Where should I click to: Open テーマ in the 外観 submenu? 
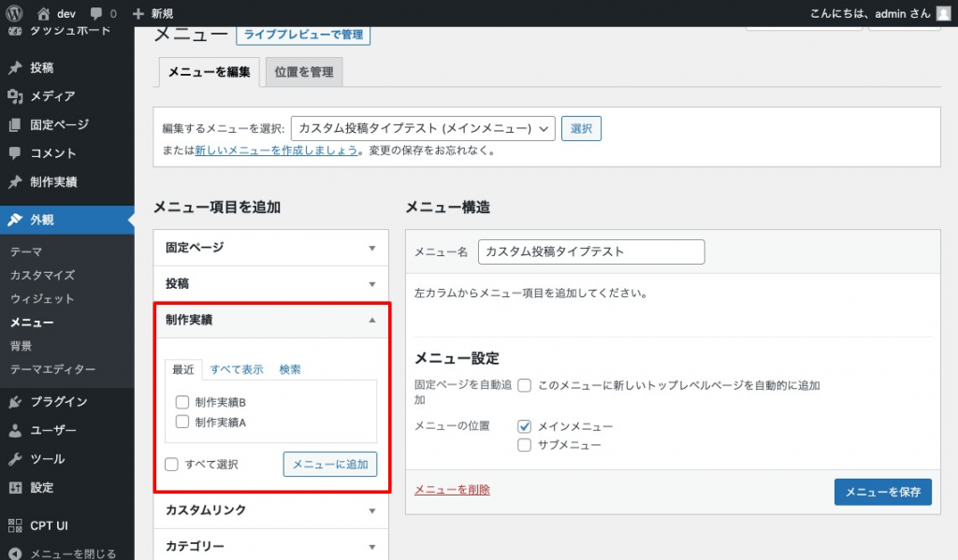pos(26,251)
